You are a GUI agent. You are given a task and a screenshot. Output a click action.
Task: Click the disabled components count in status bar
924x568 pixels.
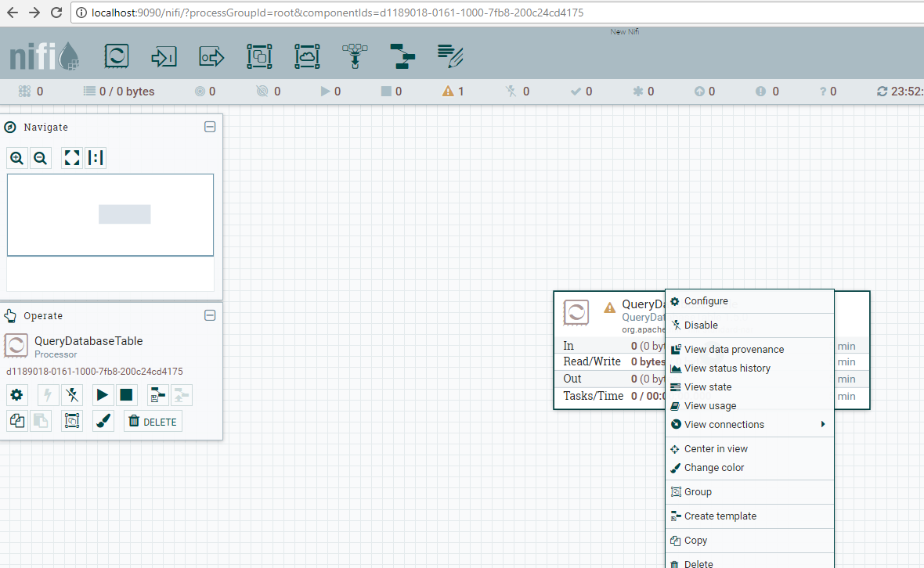point(518,92)
